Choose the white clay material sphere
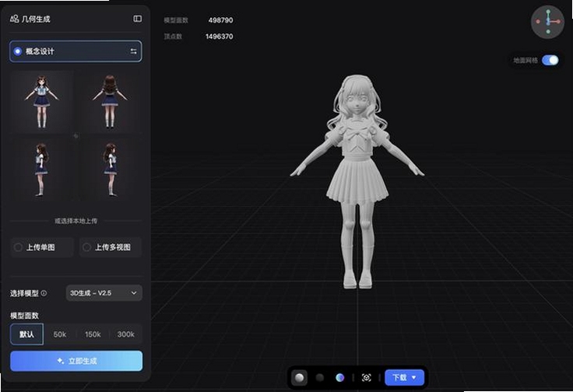Image resolution: width=573 pixels, height=392 pixels. pyautogui.click(x=299, y=377)
